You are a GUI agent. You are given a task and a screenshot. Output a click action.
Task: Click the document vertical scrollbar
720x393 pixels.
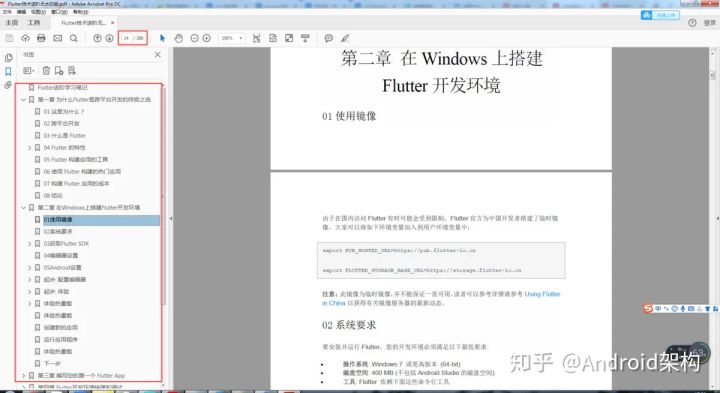pos(713,75)
